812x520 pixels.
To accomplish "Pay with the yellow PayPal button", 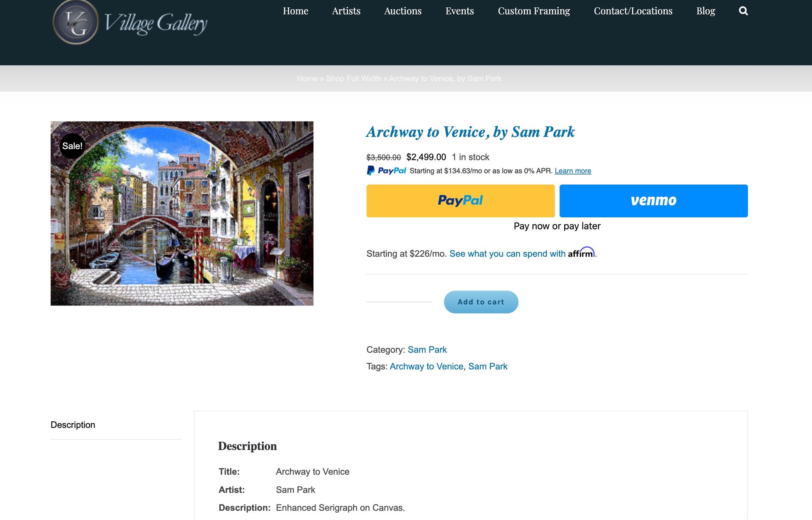I will pyautogui.click(x=460, y=201).
